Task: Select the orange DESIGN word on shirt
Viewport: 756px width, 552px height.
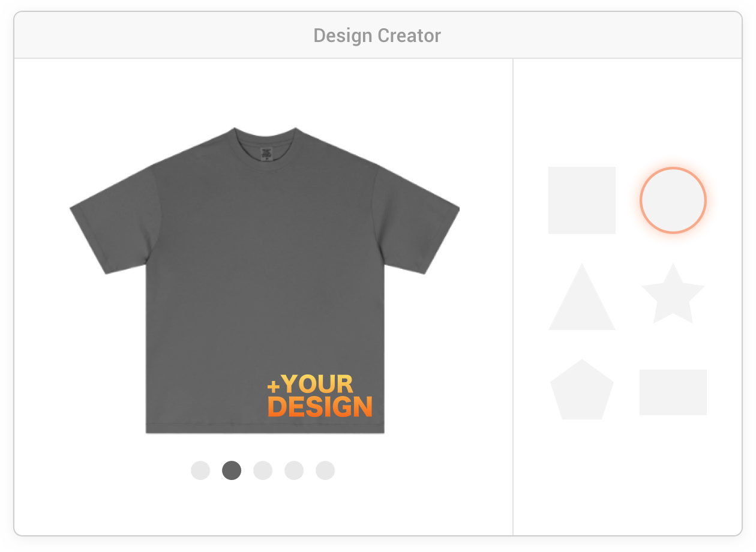Action: point(320,407)
